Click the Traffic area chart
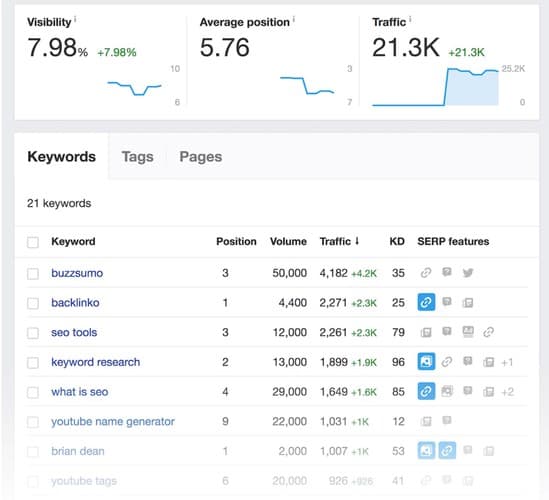Image resolution: width=549 pixels, height=500 pixels. (435, 86)
